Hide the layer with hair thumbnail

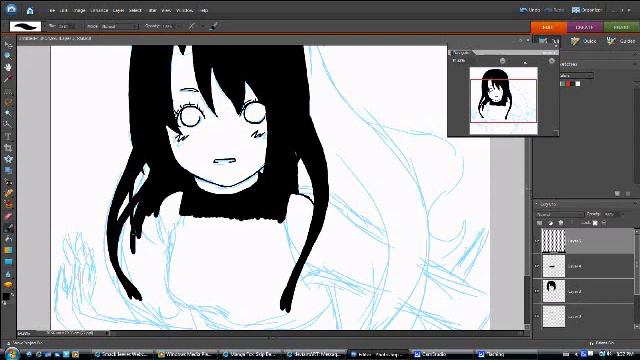[x=537, y=291]
